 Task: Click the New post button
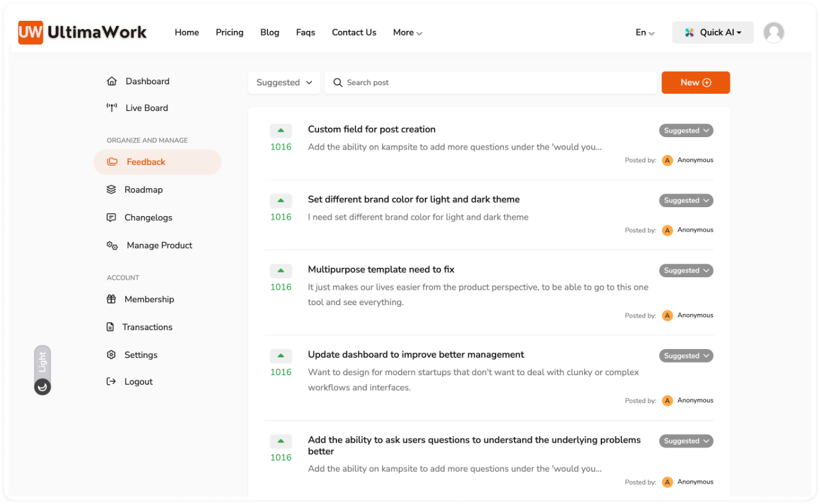(695, 83)
